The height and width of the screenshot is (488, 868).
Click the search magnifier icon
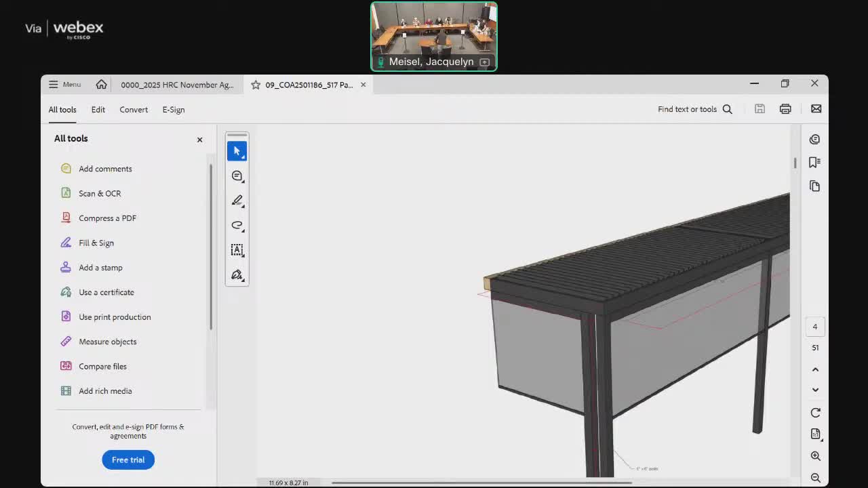coord(728,109)
